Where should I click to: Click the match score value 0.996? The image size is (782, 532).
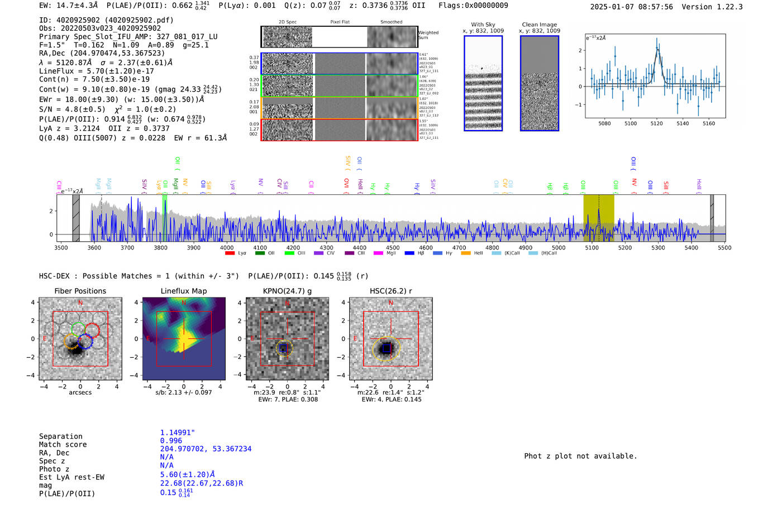point(171,441)
